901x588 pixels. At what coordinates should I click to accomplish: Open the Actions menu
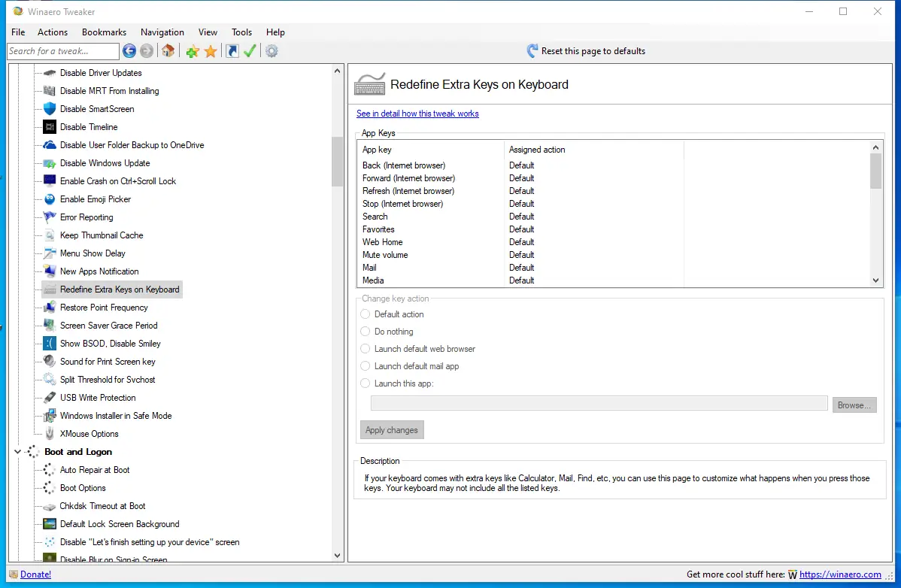click(53, 32)
